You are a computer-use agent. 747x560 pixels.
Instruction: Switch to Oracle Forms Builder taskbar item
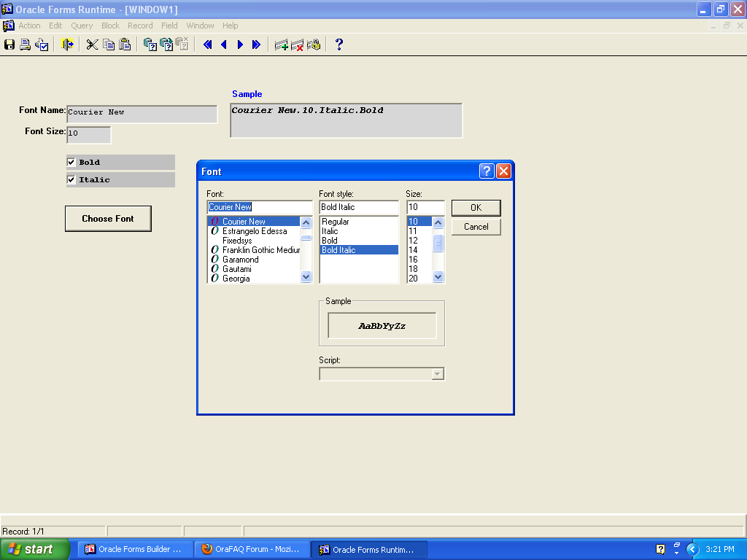tap(136, 550)
